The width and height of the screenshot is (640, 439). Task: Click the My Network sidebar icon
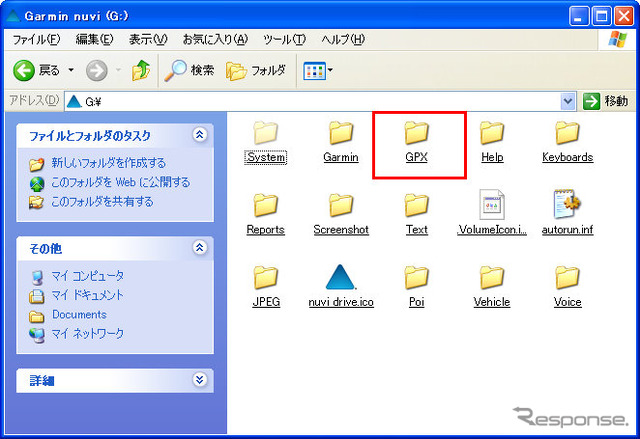[37, 335]
